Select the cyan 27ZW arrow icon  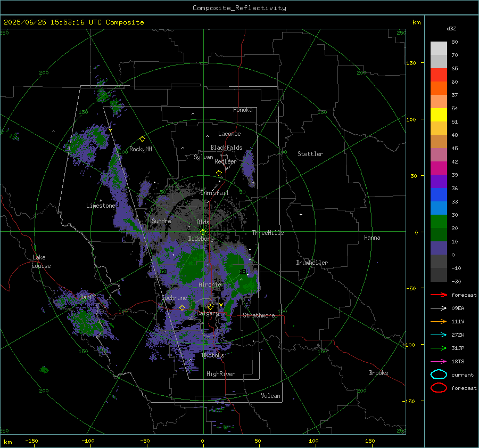439,335
